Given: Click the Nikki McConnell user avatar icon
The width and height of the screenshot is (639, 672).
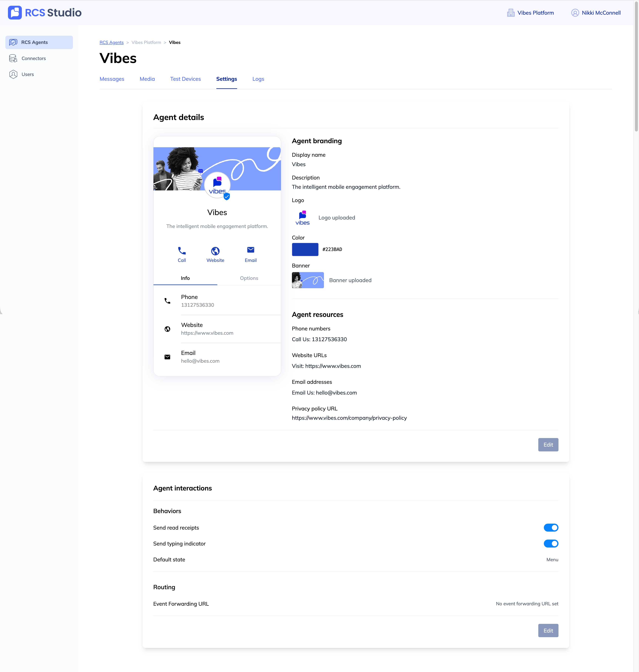Looking at the screenshot, I should [x=575, y=13].
